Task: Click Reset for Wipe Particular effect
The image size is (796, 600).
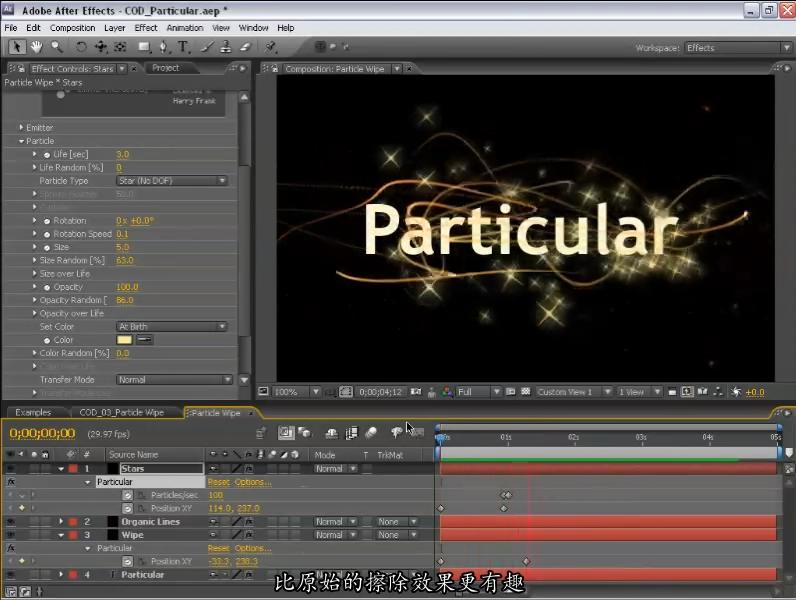Action: (218, 548)
